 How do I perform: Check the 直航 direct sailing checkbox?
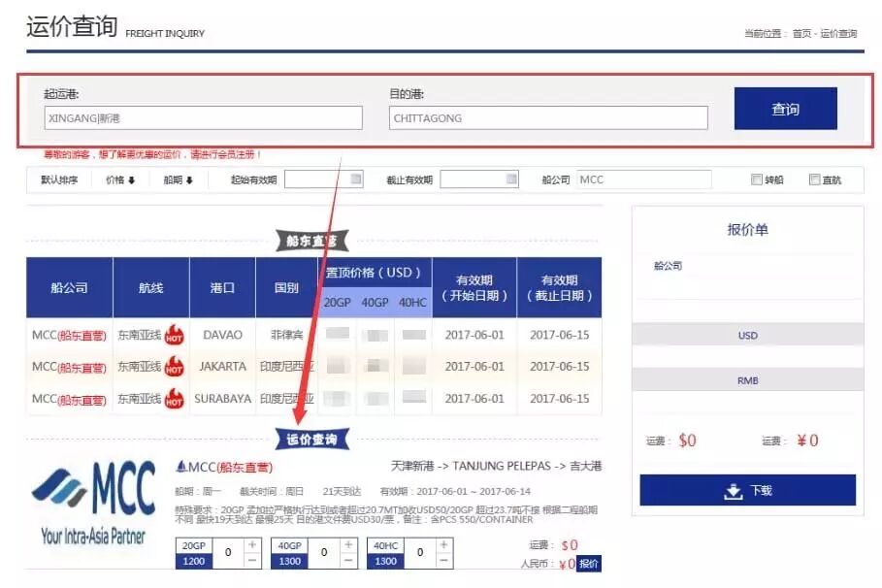click(814, 180)
